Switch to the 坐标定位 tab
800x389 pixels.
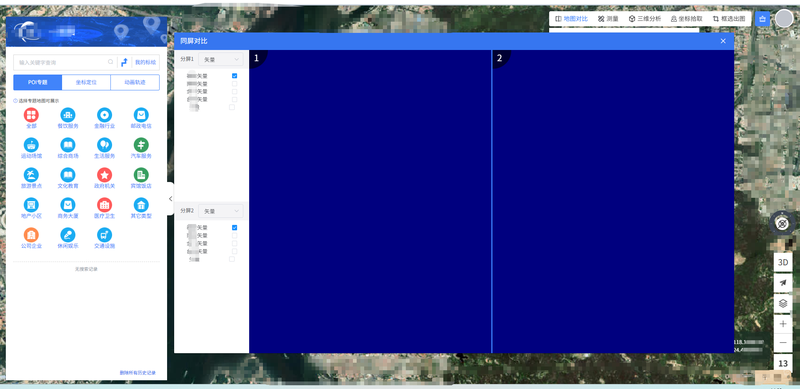click(86, 82)
